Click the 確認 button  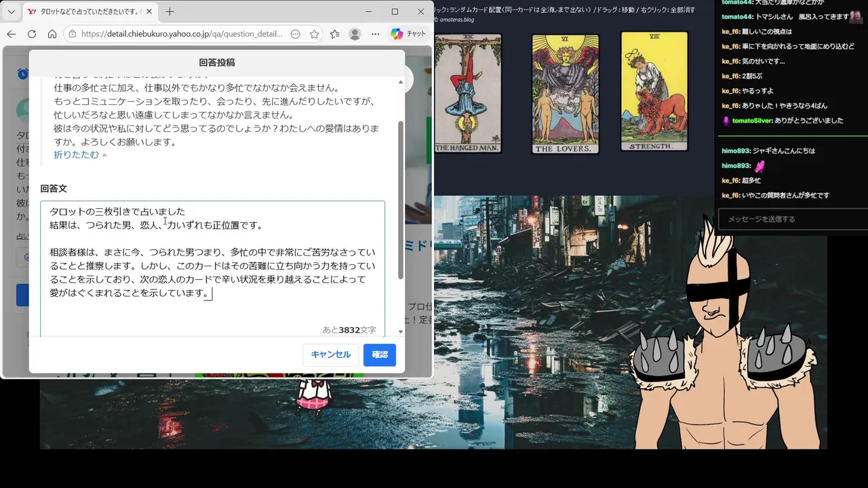pyautogui.click(x=380, y=354)
